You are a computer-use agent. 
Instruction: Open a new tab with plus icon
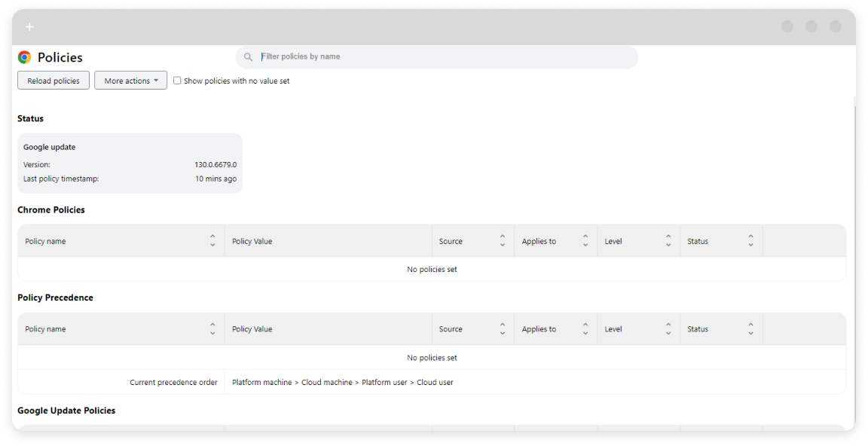tap(30, 26)
